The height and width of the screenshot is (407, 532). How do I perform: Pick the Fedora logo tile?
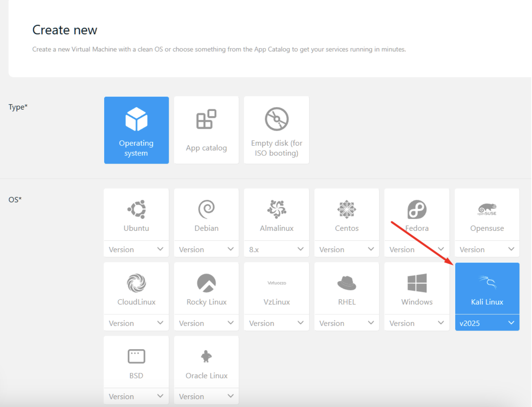pyautogui.click(x=417, y=215)
